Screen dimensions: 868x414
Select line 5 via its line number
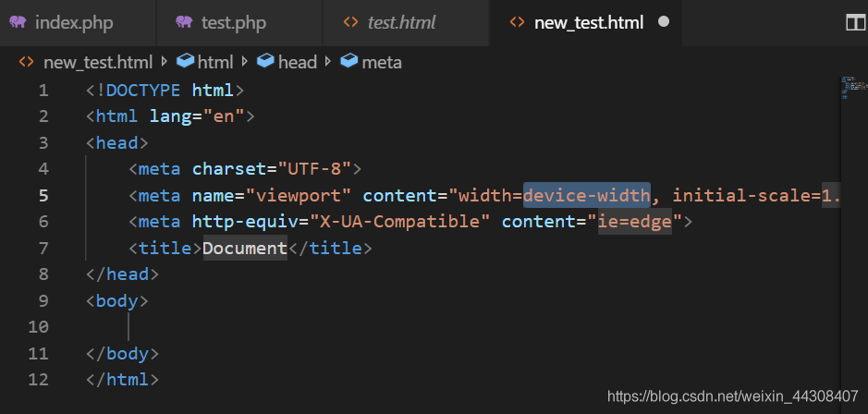pos(44,195)
